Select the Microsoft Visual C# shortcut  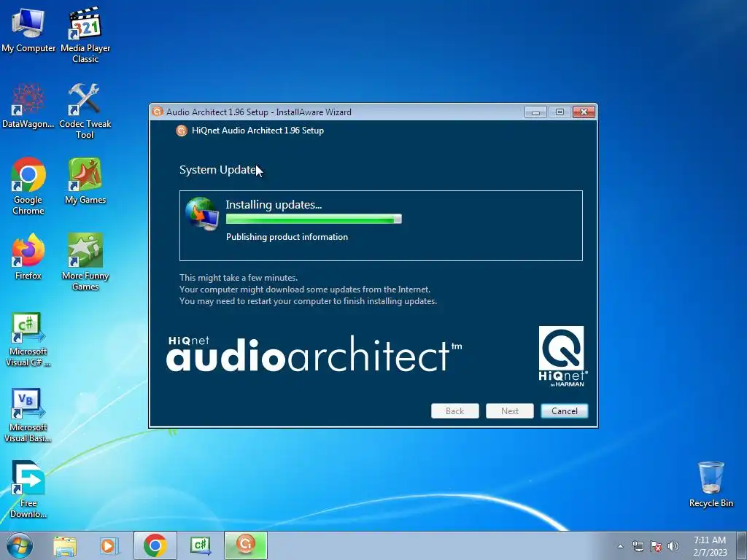click(28, 339)
